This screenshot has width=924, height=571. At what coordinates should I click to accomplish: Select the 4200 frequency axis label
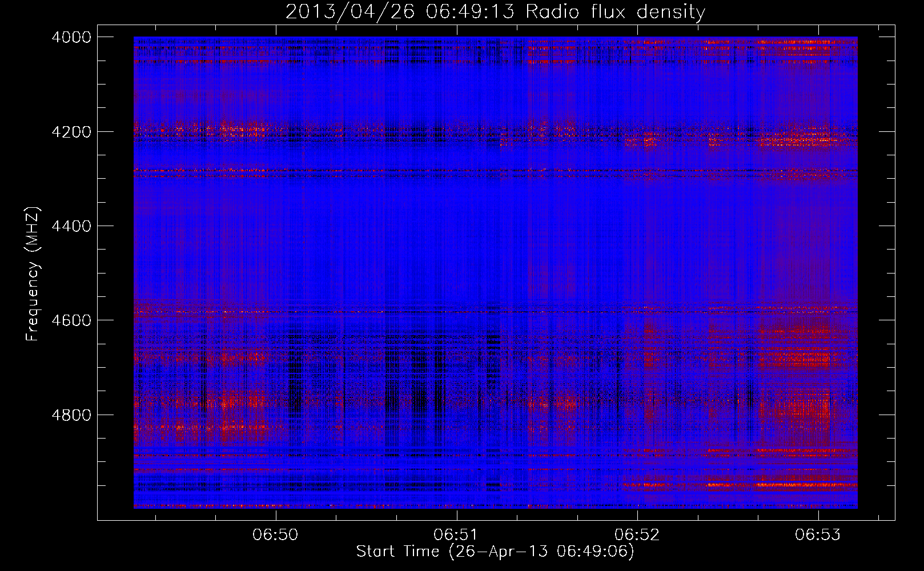tap(71, 131)
